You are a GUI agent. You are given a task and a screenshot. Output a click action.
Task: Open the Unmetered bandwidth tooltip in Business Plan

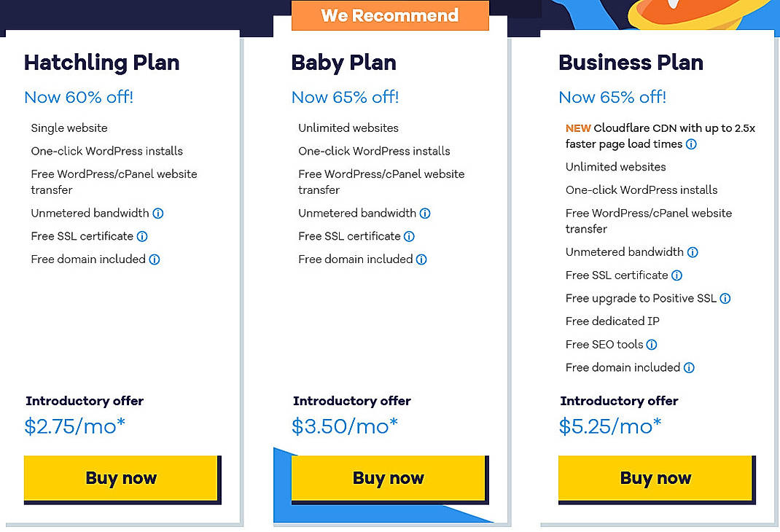pyautogui.click(x=692, y=251)
